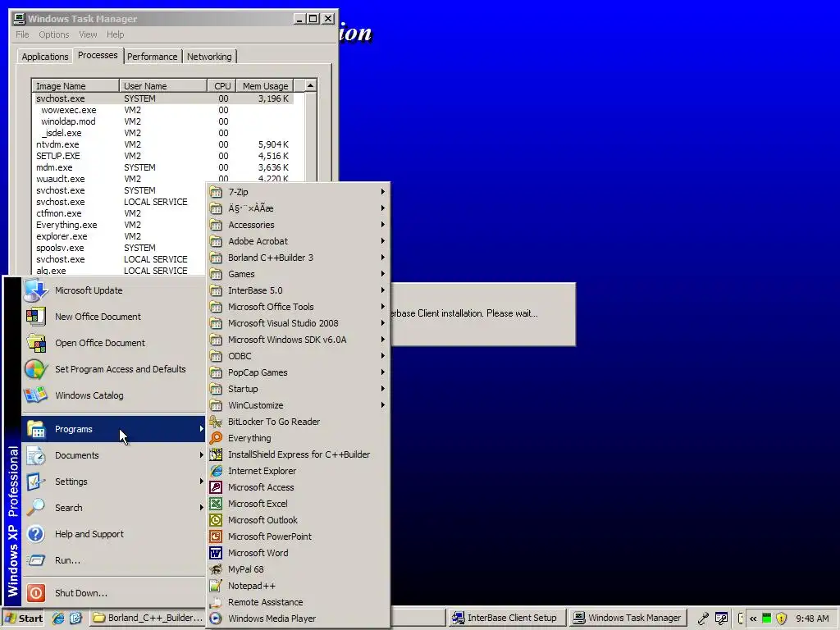Open Set Program Access and Defaults
This screenshot has width=840, height=630.
pyautogui.click(x=113, y=369)
